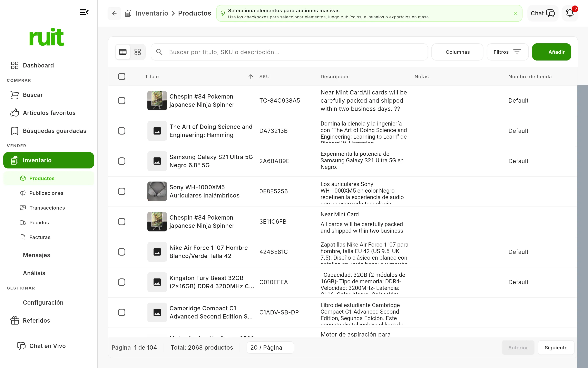Open the Filtros panel

pos(507,52)
